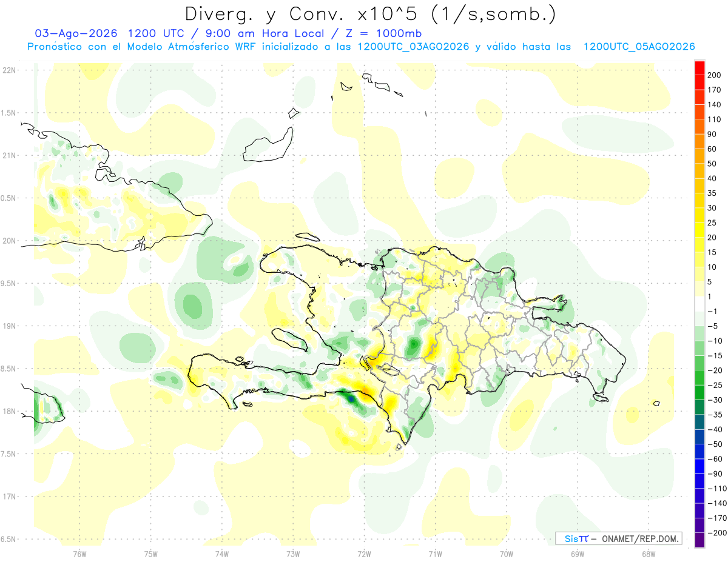Click the negative -140 legend label
The width and height of the screenshot is (728, 562).
716,503
